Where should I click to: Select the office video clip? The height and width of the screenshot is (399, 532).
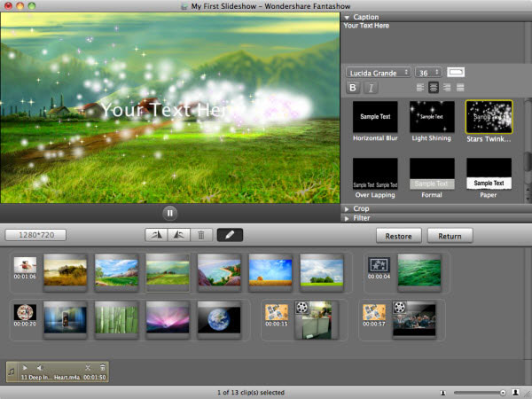(x=317, y=320)
